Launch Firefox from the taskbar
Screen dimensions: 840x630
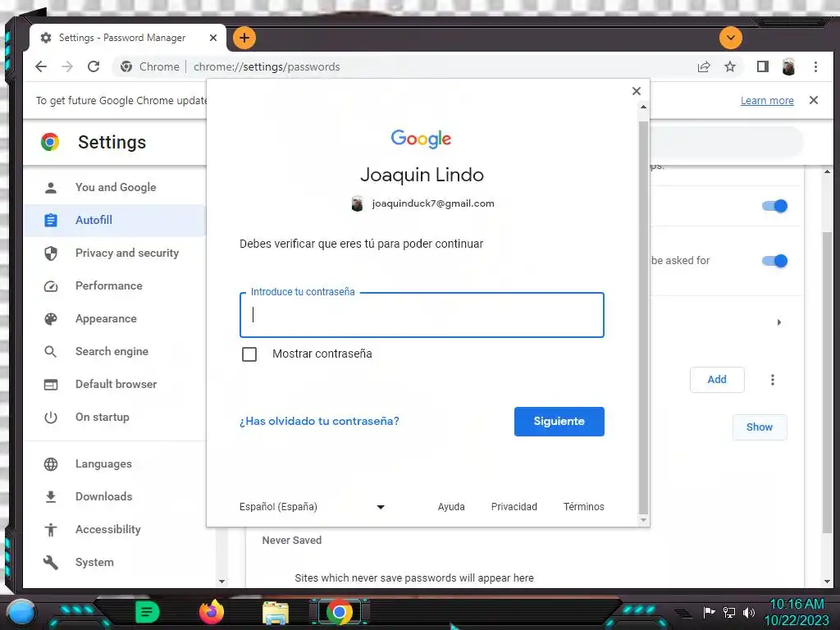[212, 612]
